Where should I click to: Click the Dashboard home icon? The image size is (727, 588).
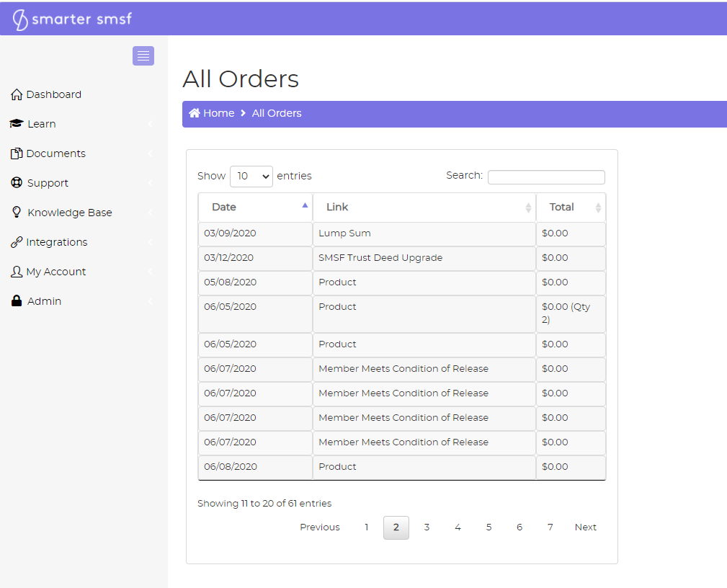coord(17,94)
